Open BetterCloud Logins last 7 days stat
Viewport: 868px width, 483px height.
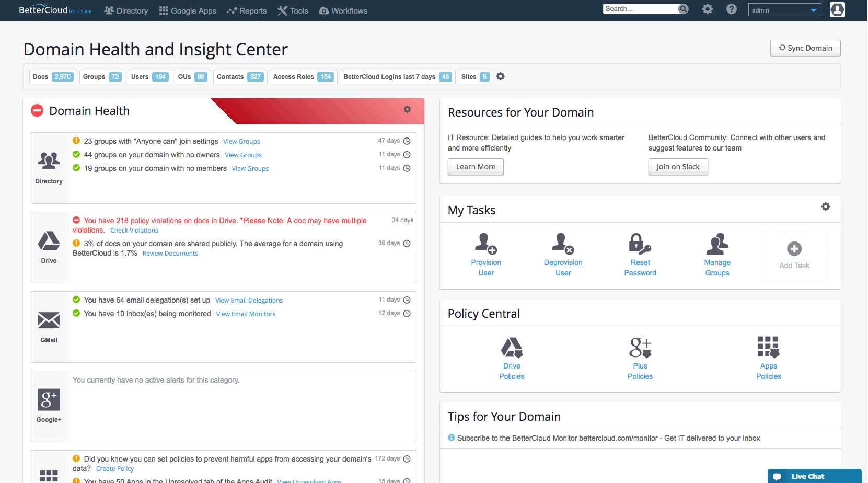tap(397, 77)
